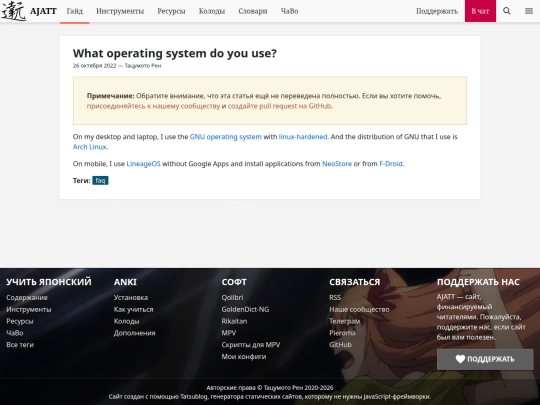Open footer link GoldenDict-NG
The image size is (540, 405).
pyautogui.click(x=245, y=309)
